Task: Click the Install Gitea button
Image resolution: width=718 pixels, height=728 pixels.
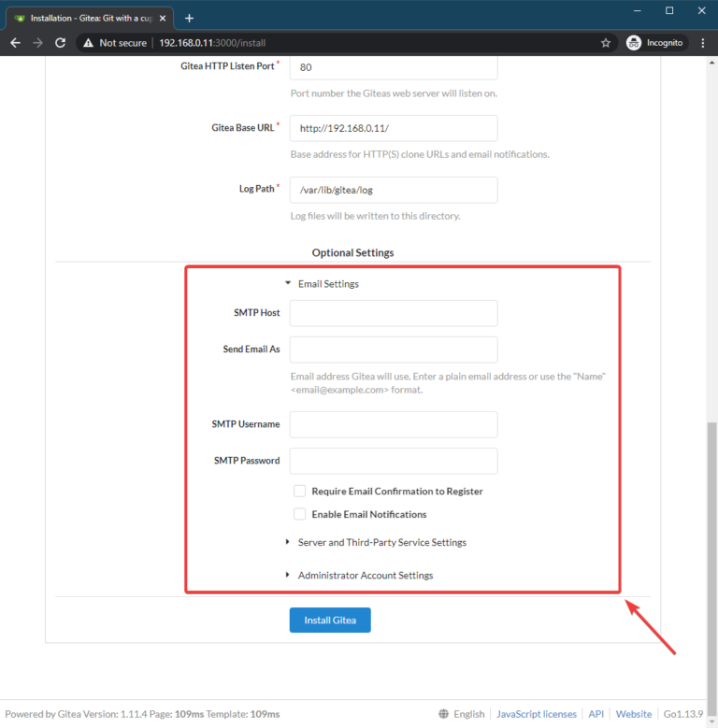Action: coord(330,620)
